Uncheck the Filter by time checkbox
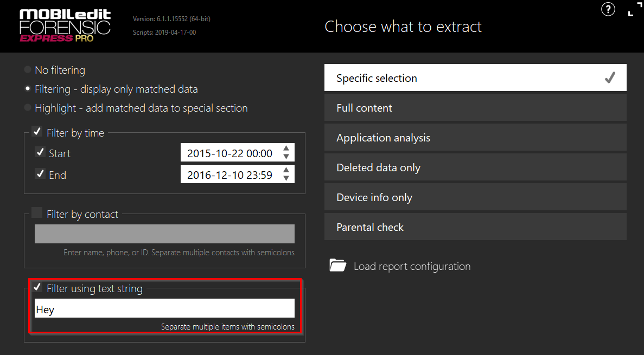 [37, 132]
